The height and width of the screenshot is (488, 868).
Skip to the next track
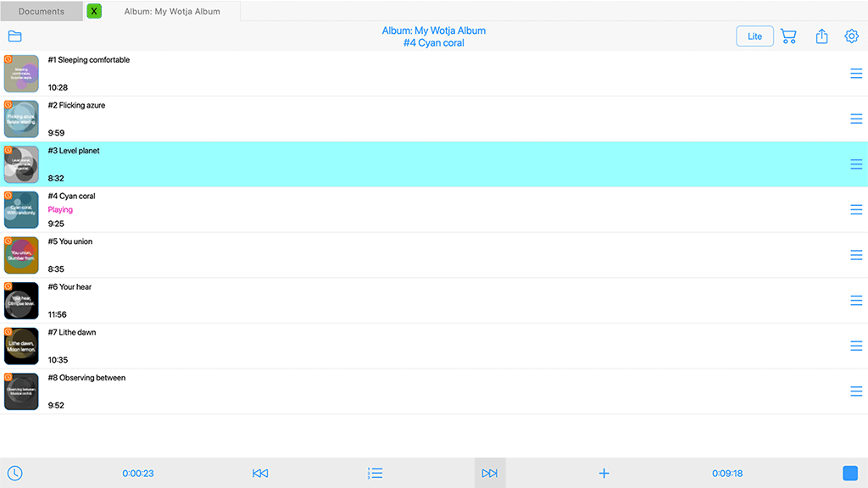click(489, 474)
